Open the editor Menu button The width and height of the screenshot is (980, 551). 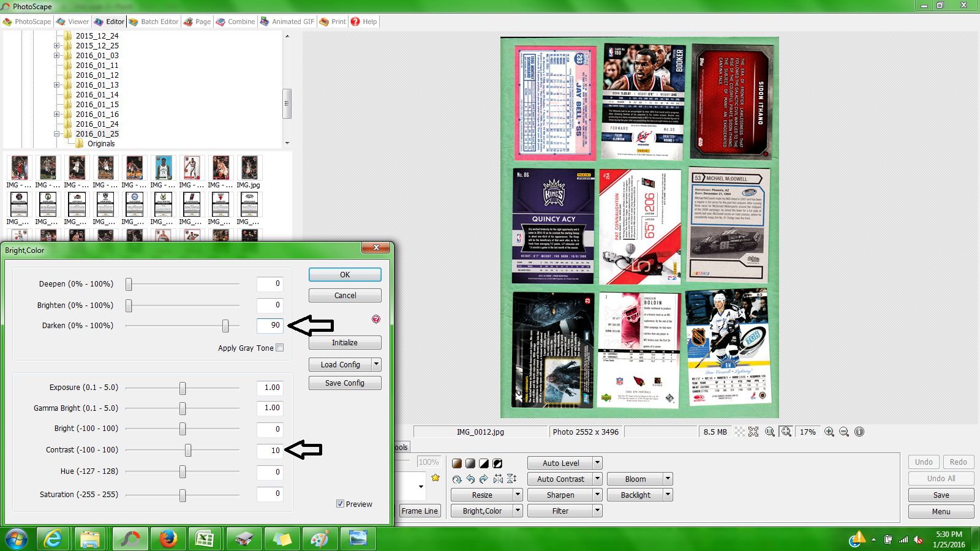(x=941, y=512)
